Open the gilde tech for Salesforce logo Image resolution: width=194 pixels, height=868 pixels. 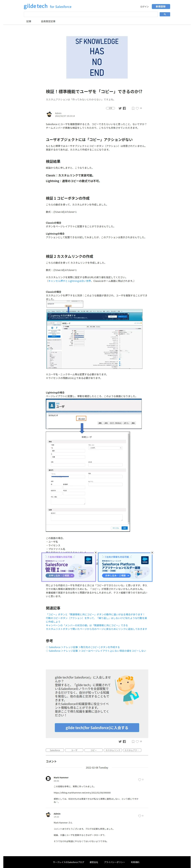[47, 6]
